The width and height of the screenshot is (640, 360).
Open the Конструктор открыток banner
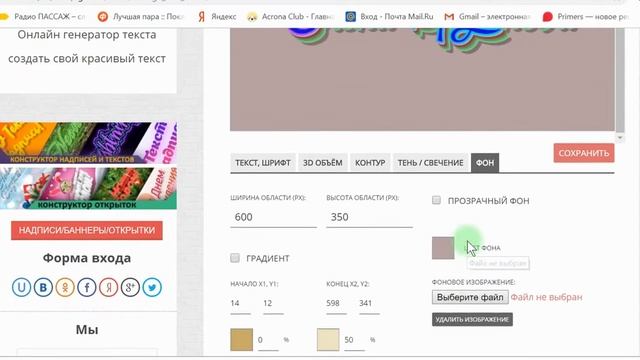(x=88, y=188)
